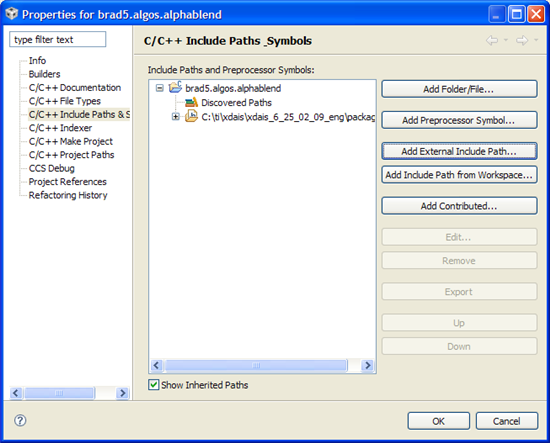This screenshot has width=550, height=443.
Task: Click the Add Folder/File... button
Action: [459, 89]
